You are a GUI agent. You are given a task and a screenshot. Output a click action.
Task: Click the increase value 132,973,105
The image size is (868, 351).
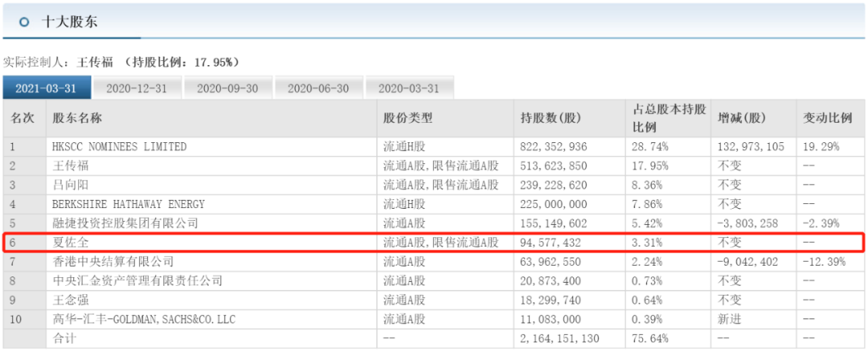coord(751,147)
